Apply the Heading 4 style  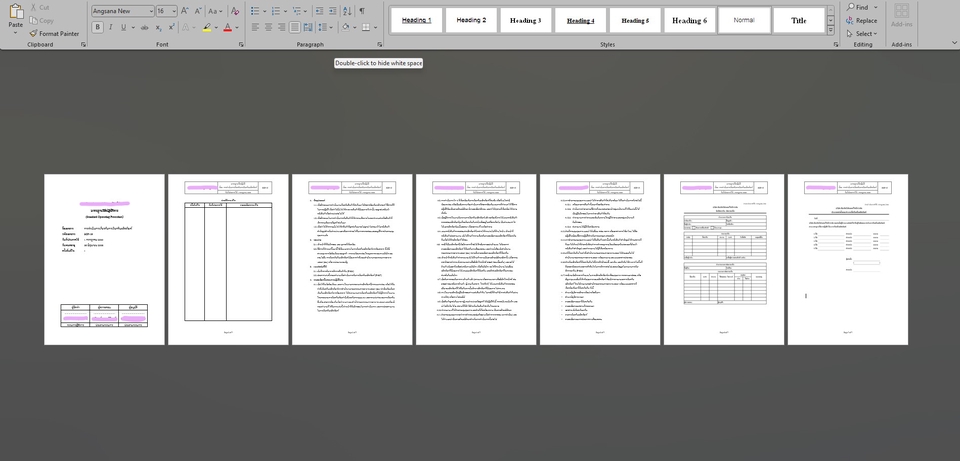pos(580,20)
